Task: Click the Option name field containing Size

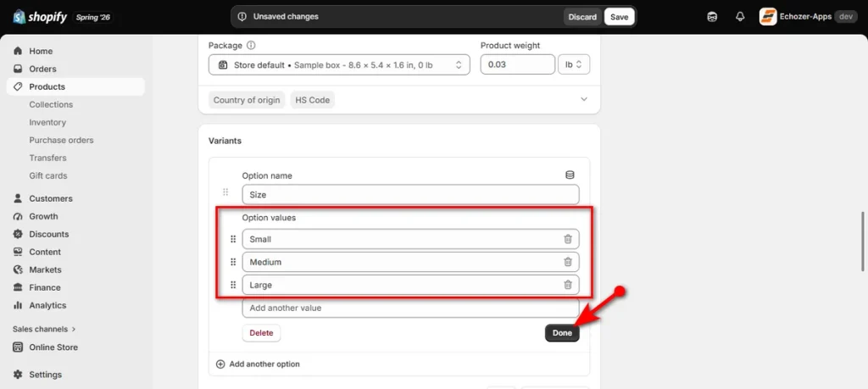Action: tap(411, 195)
